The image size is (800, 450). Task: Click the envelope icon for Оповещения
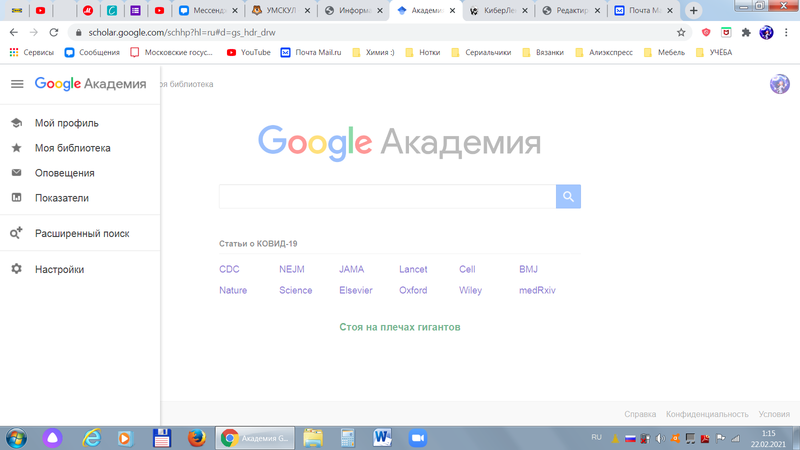click(x=16, y=172)
